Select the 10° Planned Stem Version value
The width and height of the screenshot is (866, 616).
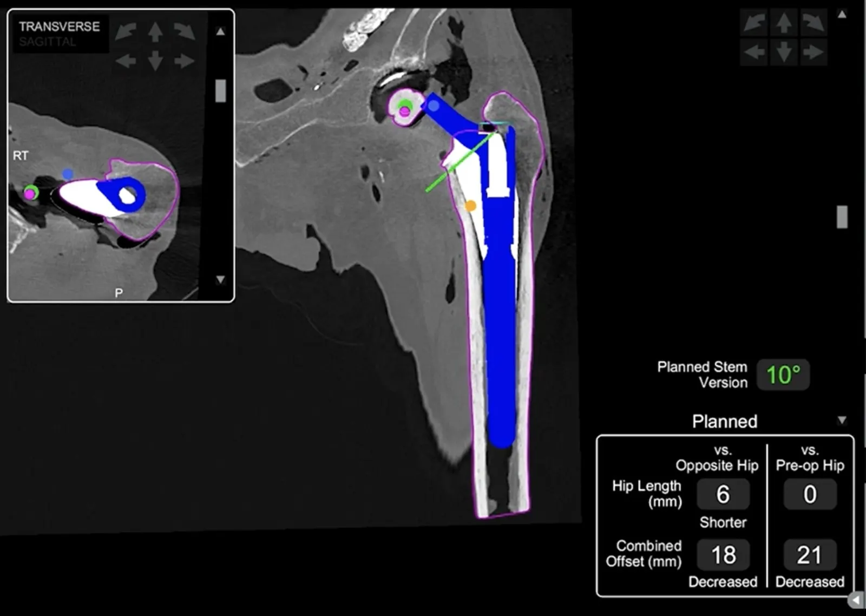[783, 375]
